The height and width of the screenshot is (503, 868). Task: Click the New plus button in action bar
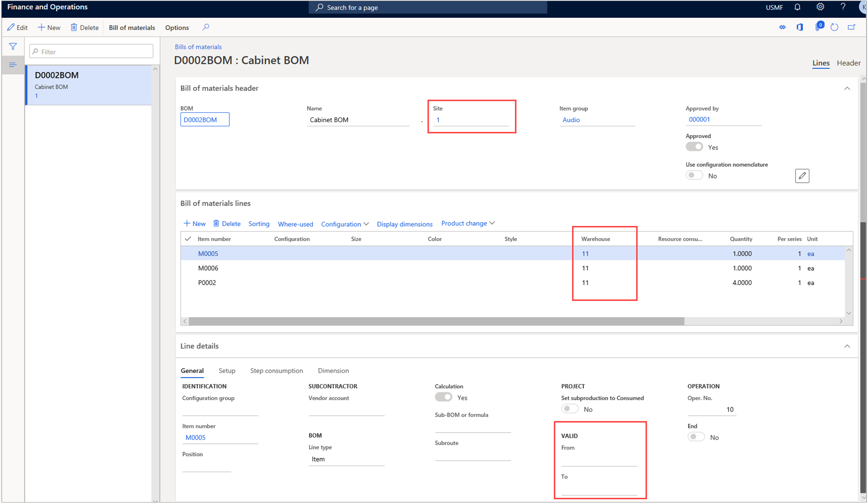[49, 27]
